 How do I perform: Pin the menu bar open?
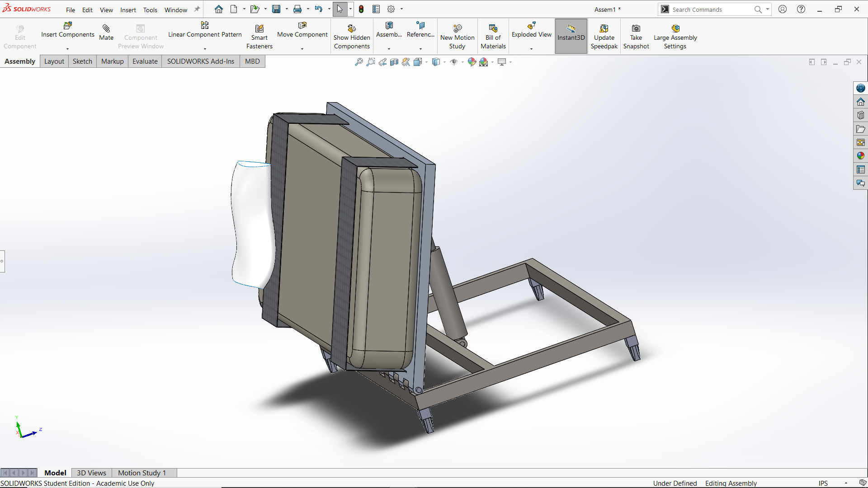click(197, 9)
